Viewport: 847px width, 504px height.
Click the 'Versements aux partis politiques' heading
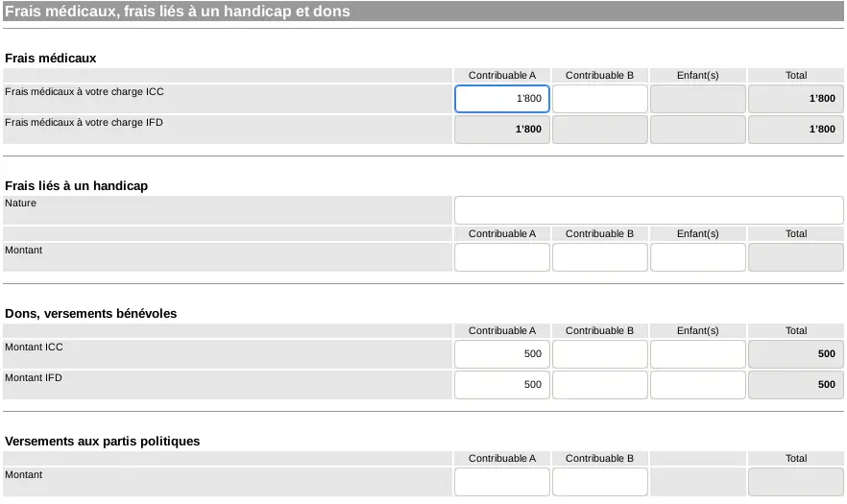point(102,442)
